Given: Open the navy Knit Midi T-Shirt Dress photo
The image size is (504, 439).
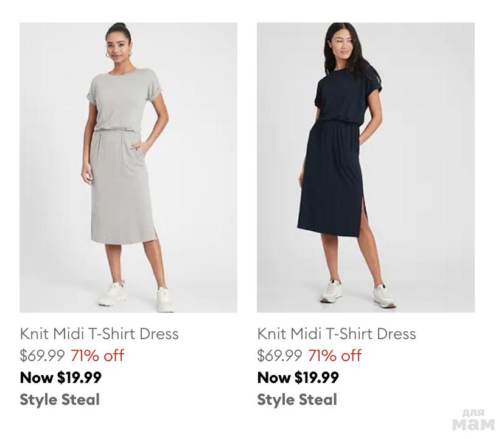Looking at the screenshot, I should (x=365, y=167).
